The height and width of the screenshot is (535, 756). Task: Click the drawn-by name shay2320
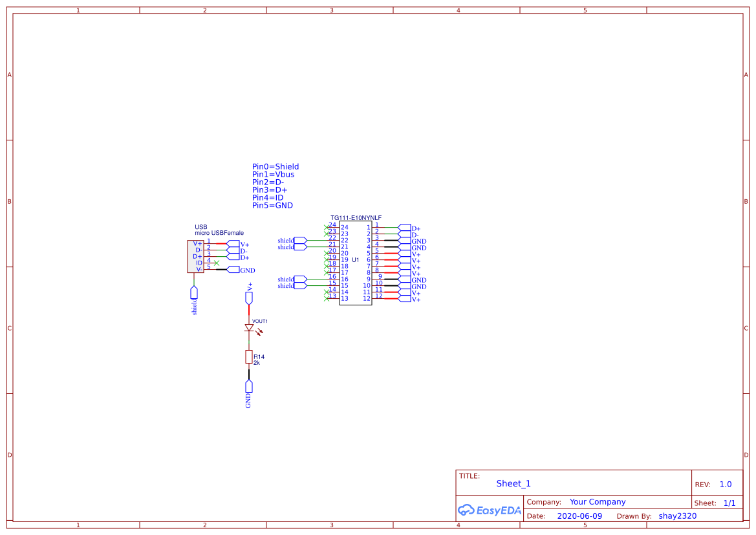point(676,516)
